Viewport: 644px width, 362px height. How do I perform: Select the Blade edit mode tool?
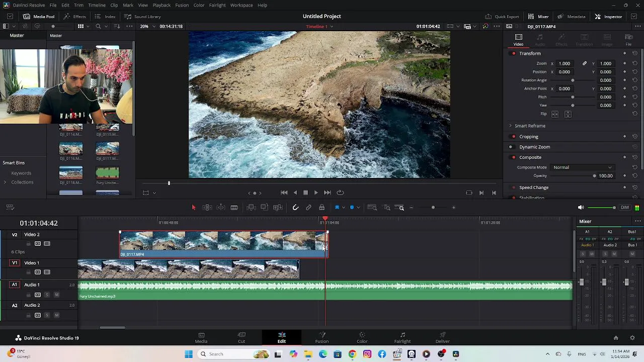(x=234, y=208)
